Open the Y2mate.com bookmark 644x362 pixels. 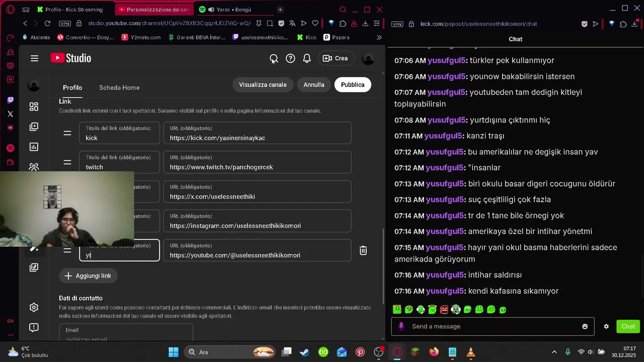click(141, 37)
